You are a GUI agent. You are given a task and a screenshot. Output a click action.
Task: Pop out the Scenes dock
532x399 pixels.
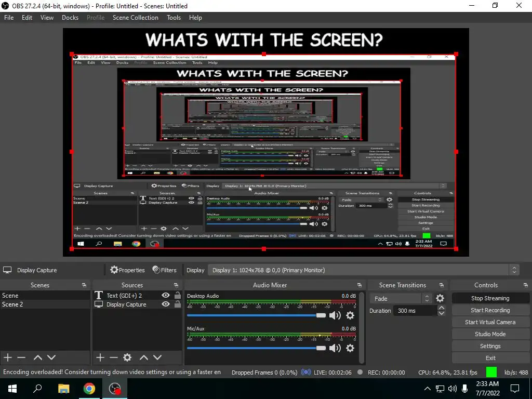tap(84, 285)
